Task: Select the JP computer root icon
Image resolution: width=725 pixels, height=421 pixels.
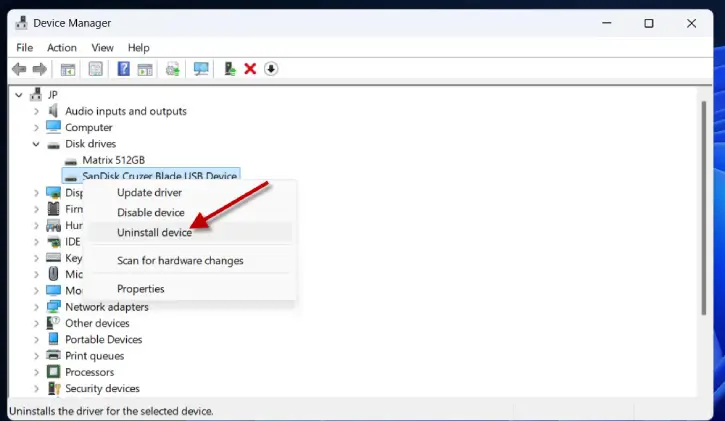Action: click(36, 95)
